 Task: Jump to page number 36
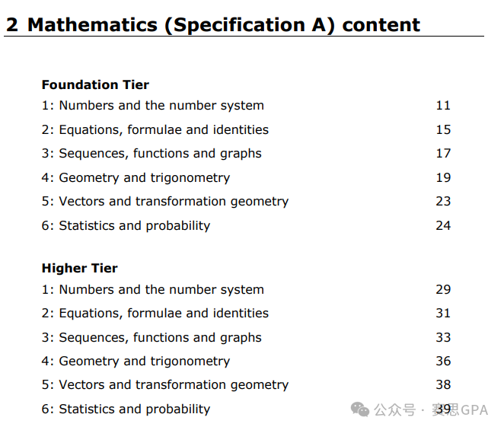click(443, 361)
